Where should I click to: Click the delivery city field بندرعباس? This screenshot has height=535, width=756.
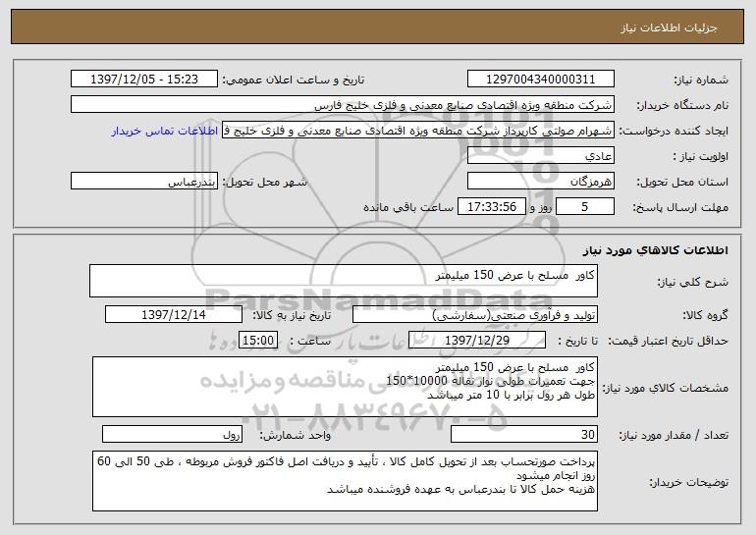(x=144, y=182)
